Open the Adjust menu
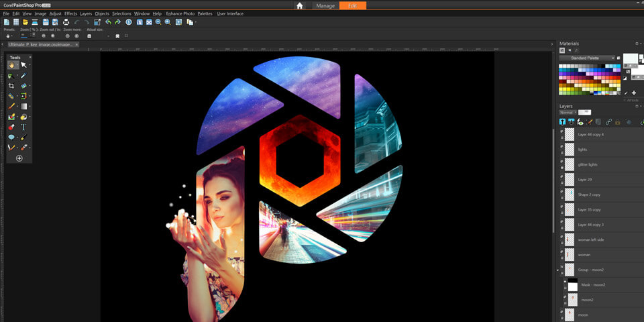Image resolution: width=644 pixels, height=322 pixels. 56,13
